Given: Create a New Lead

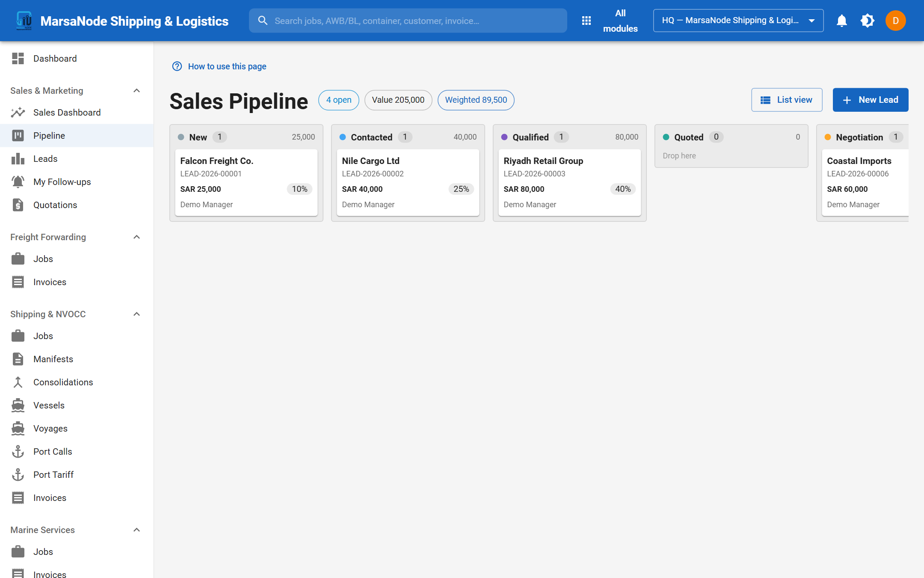Looking at the screenshot, I should pyautogui.click(x=871, y=100).
